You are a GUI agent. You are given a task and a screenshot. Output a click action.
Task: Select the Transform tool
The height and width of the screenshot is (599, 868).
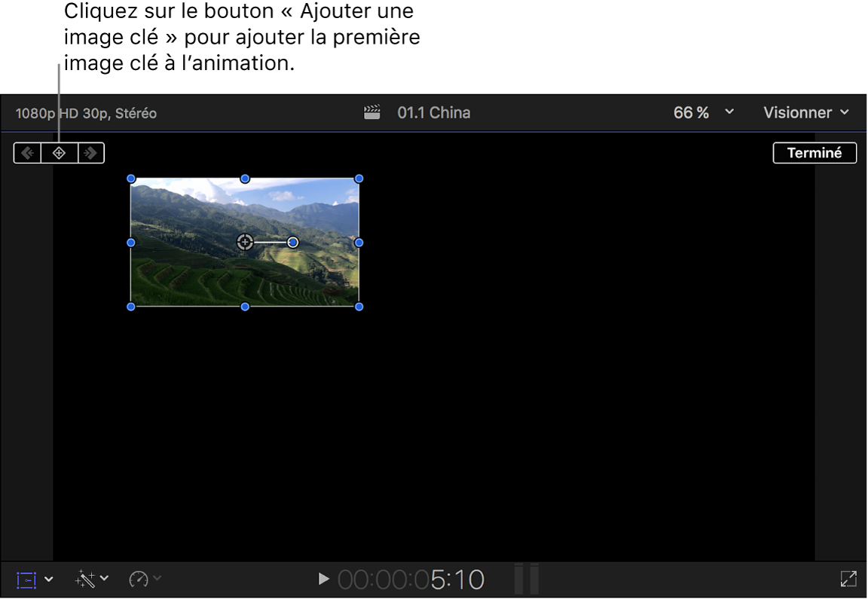(25, 579)
